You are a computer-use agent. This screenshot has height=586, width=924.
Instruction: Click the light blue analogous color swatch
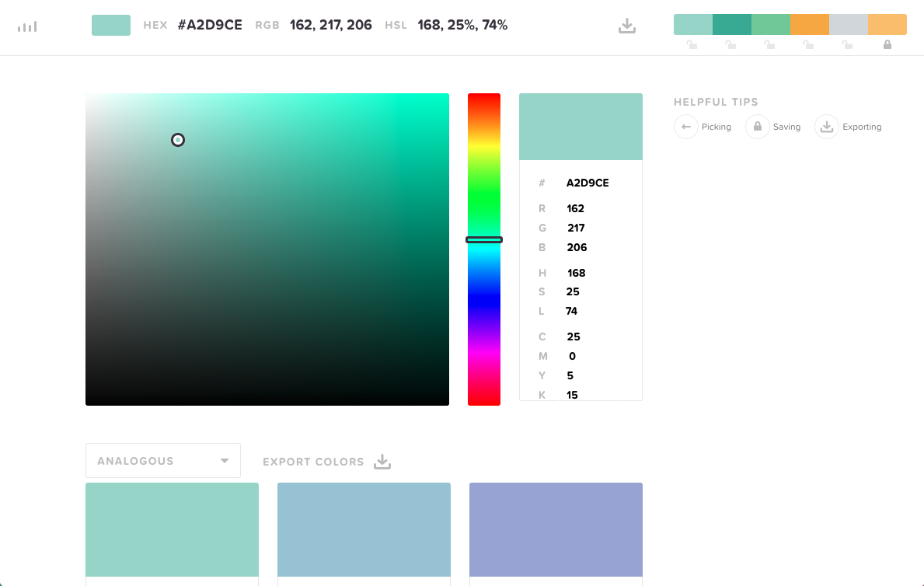pos(364,529)
